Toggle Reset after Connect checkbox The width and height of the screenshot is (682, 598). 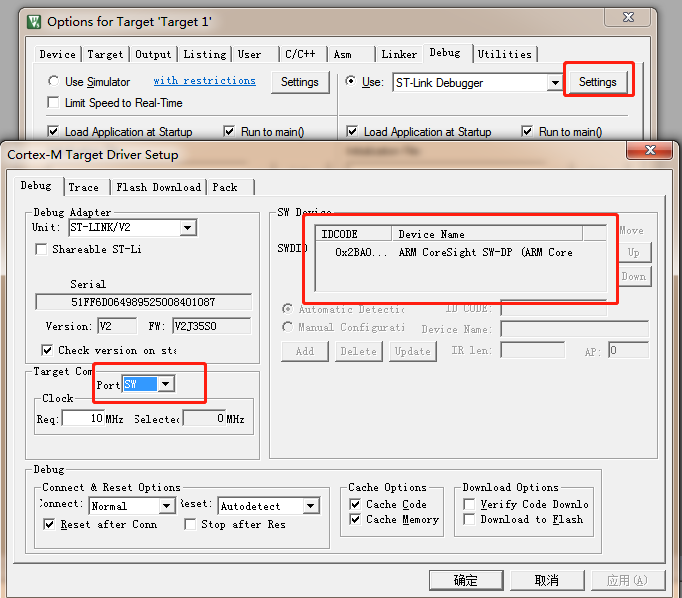coord(49,524)
